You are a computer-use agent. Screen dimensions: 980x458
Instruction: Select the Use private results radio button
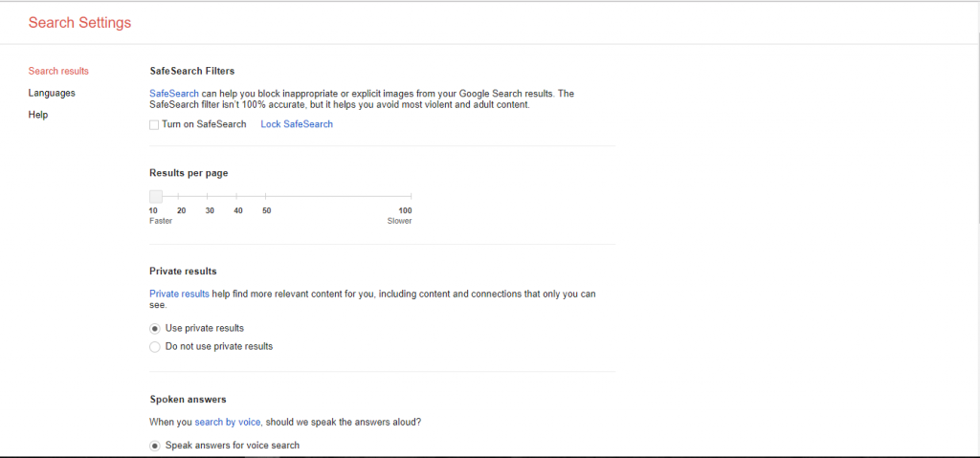[x=155, y=329]
